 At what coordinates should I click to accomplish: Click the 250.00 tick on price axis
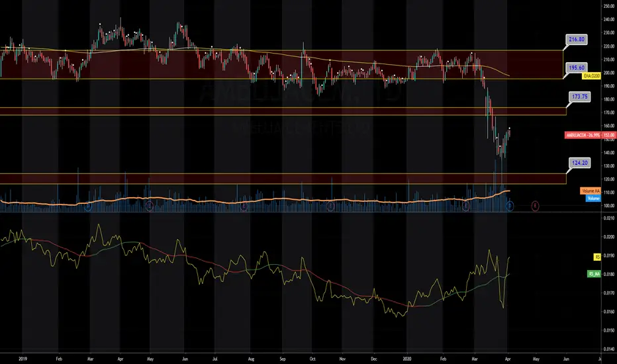click(x=609, y=6)
